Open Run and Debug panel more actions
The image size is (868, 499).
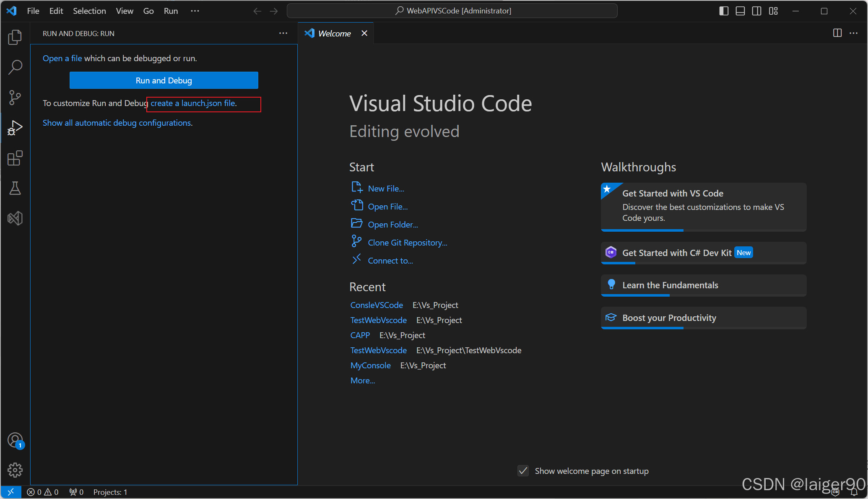283,33
